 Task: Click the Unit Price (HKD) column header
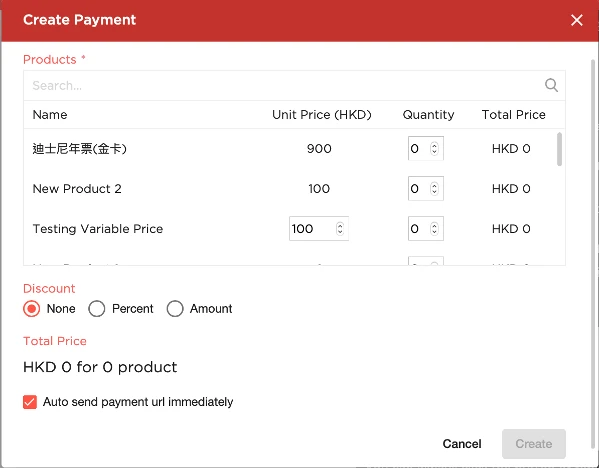[x=321, y=115]
